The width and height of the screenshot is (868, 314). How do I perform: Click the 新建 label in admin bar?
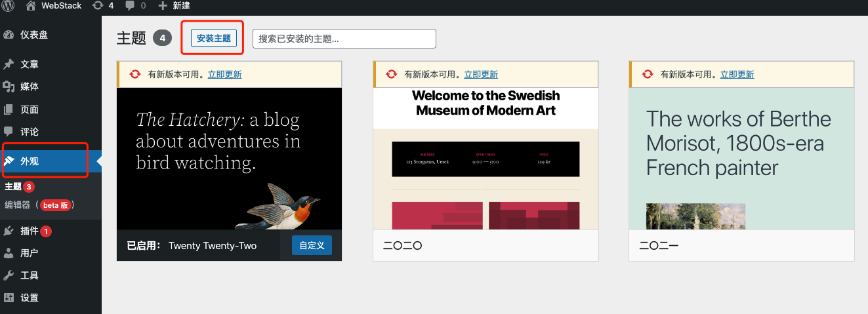coord(181,6)
